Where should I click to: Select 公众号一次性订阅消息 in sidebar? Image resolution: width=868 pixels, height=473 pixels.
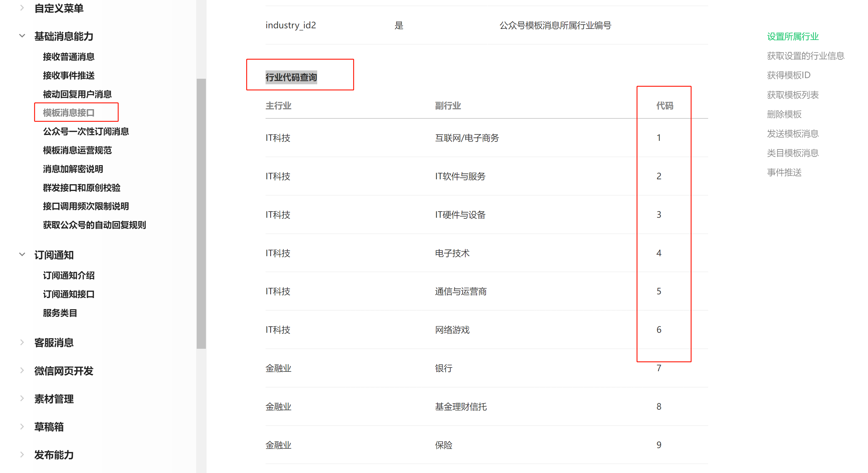tap(86, 132)
